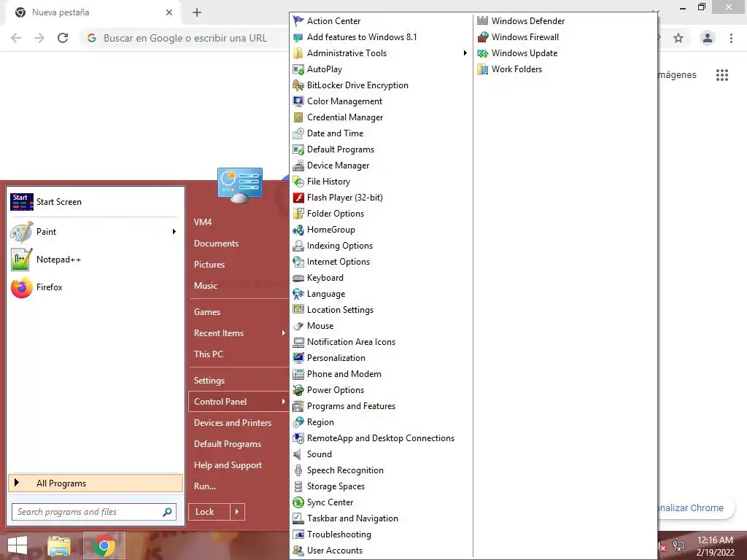Click the Windows Start button
This screenshot has width=747, height=560.
point(18,545)
